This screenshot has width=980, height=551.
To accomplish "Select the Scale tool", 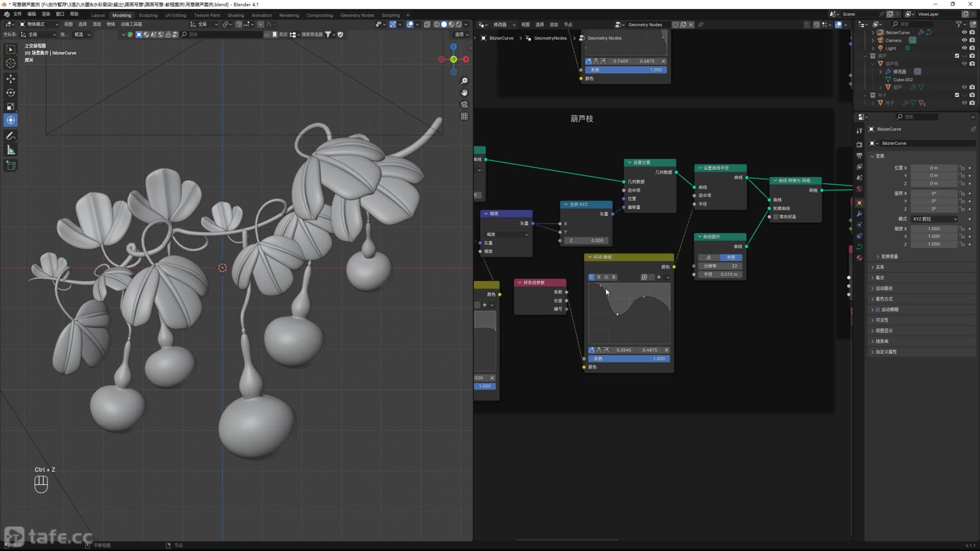I will coord(11,106).
